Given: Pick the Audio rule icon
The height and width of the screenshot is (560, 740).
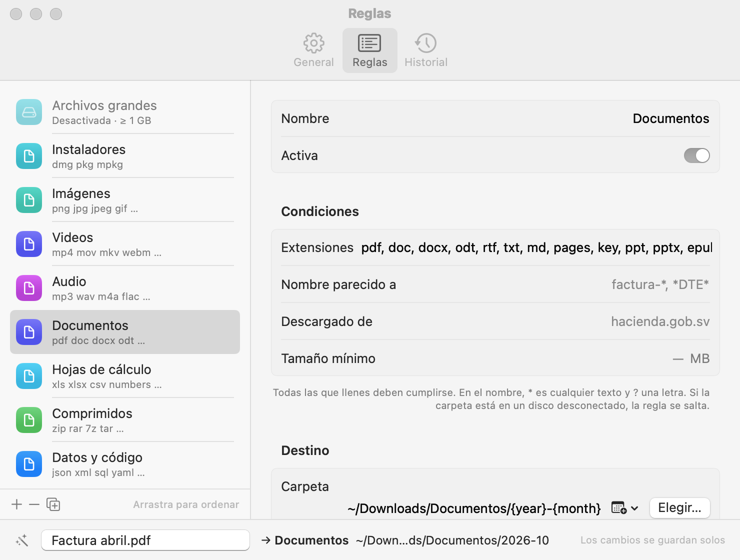Looking at the screenshot, I should (29, 288).
